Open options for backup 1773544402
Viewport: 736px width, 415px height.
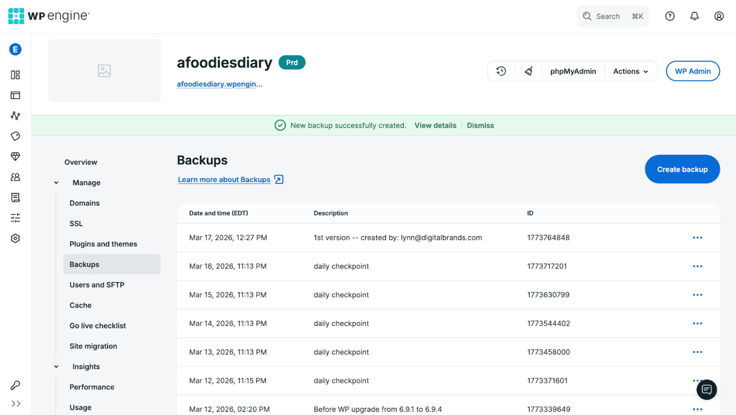698,323
